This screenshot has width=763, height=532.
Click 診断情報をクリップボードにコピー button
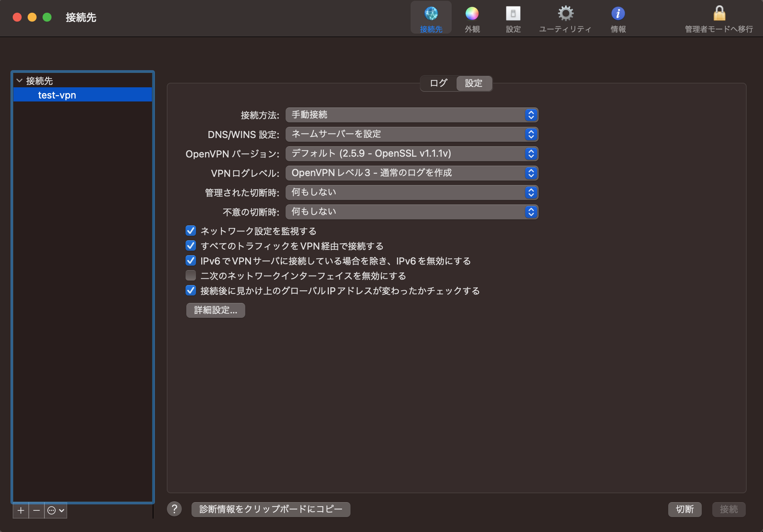(x=271, y=509)
